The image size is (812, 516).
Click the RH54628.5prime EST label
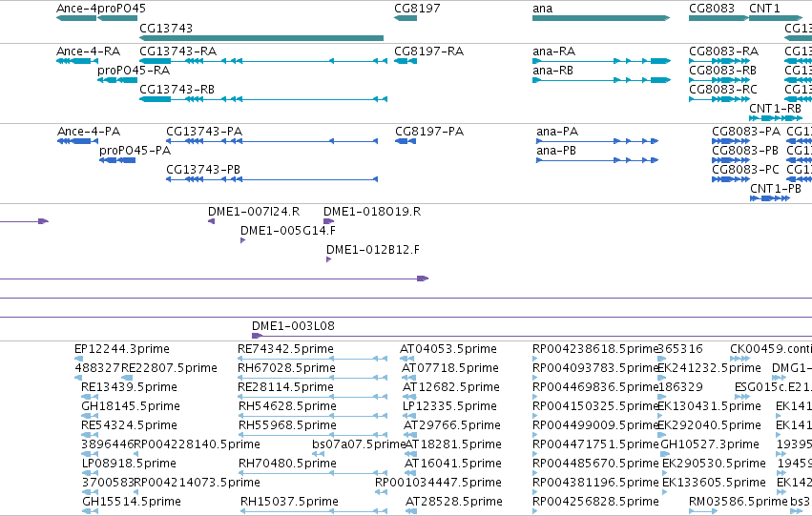click(287, 407)
